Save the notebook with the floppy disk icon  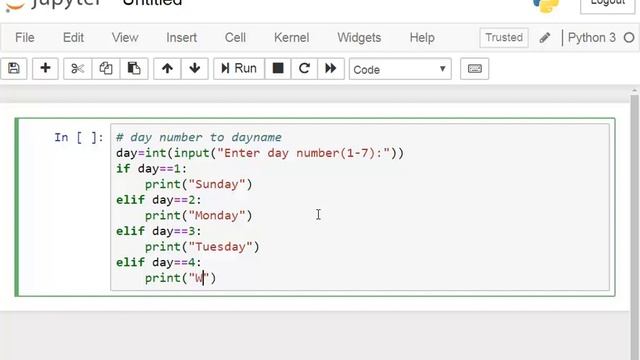pyautogui.click(x=13, y=69)
